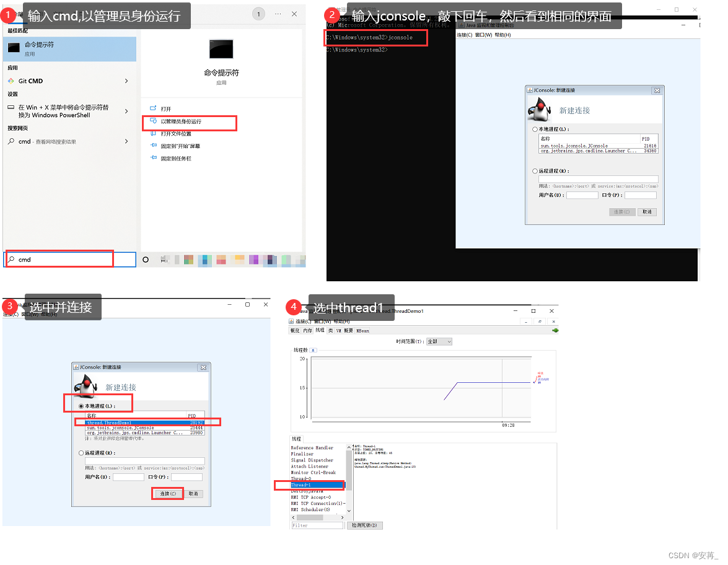
Task: Click the Cortana circle icon on taskbar
Action: tap(146, 260)
